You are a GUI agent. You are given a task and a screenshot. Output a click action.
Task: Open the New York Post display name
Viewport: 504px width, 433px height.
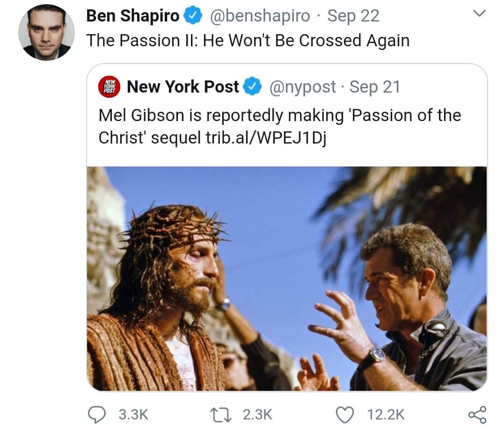(183, 87)
